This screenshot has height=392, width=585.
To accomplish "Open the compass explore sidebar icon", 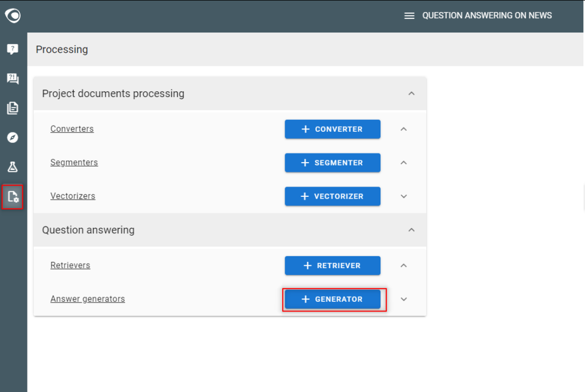I will coord(13,138).
